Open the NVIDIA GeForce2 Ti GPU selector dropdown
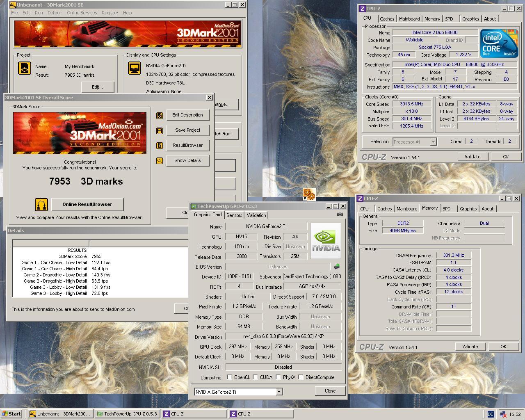The height and width of the screenshot is (420, 525). click(x=279, y=392)
